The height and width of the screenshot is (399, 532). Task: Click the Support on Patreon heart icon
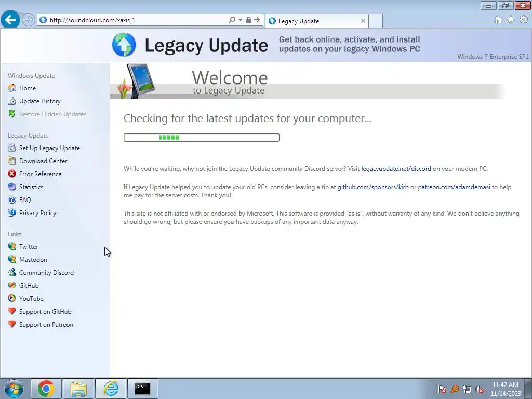tap(12, 324)
